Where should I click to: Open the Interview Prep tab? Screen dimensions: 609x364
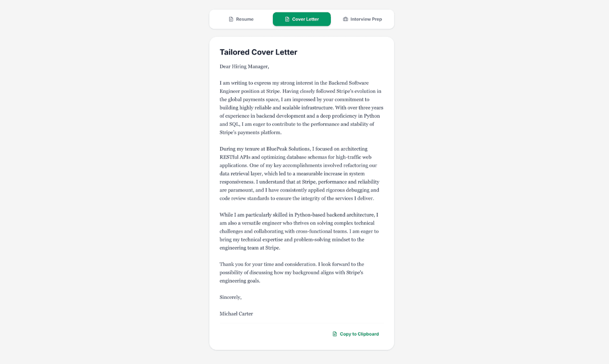tap(362, 19)
